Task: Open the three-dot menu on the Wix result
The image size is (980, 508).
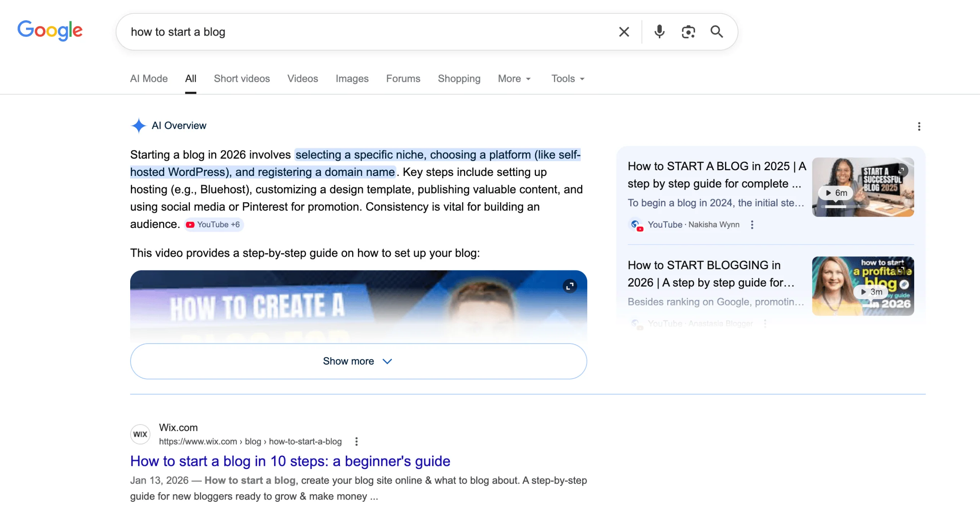Action: (x=356, y=441)
